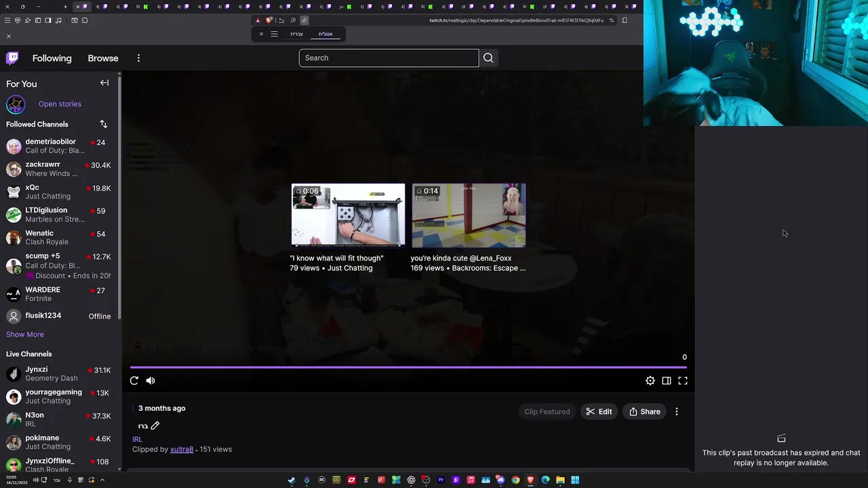Play "you're kinda cute @Lena_Foxx" clip thumbnail
The image size is (868, 488).
469,216
